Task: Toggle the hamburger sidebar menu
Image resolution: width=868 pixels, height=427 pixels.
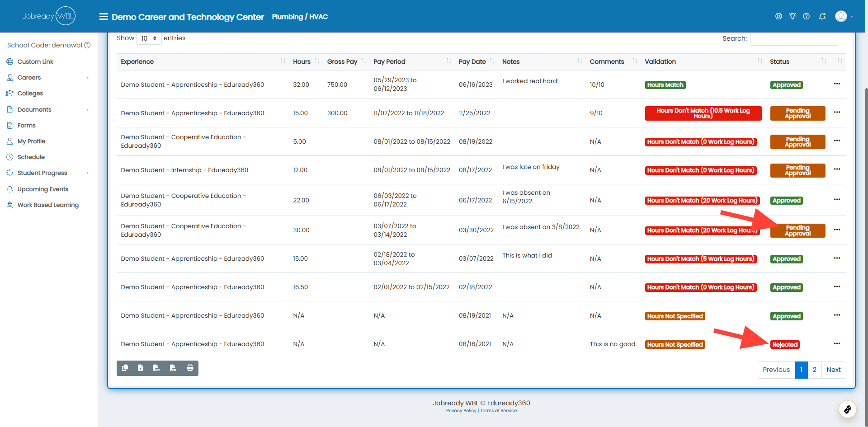Action: (x=104, y=17)
